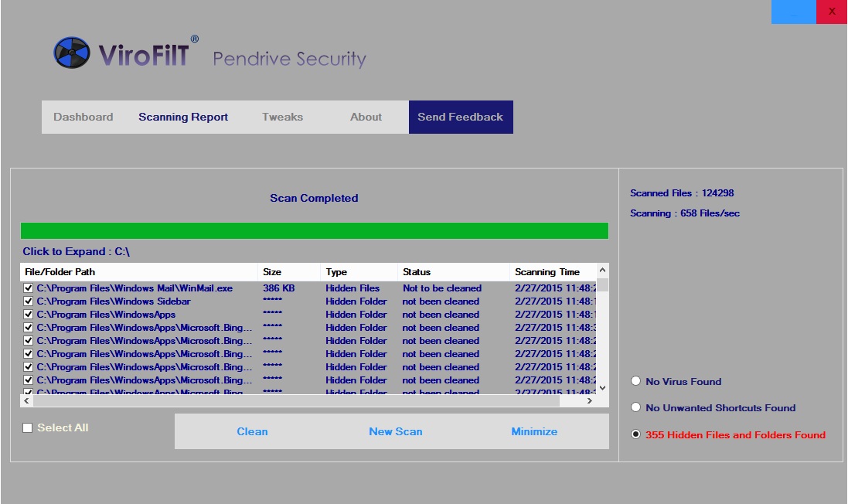Click the blue minimize window button
Viewport: 848px width, 504px height.
point(793,12)
